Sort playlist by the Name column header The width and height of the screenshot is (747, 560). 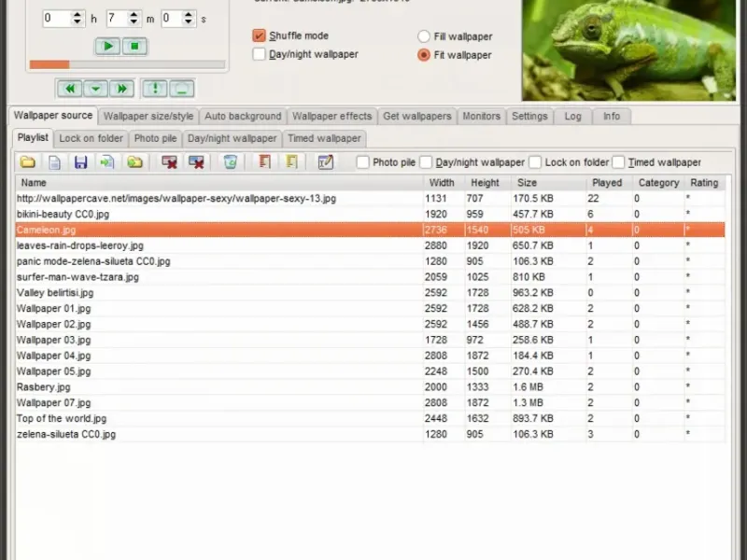tap(219, 183)
